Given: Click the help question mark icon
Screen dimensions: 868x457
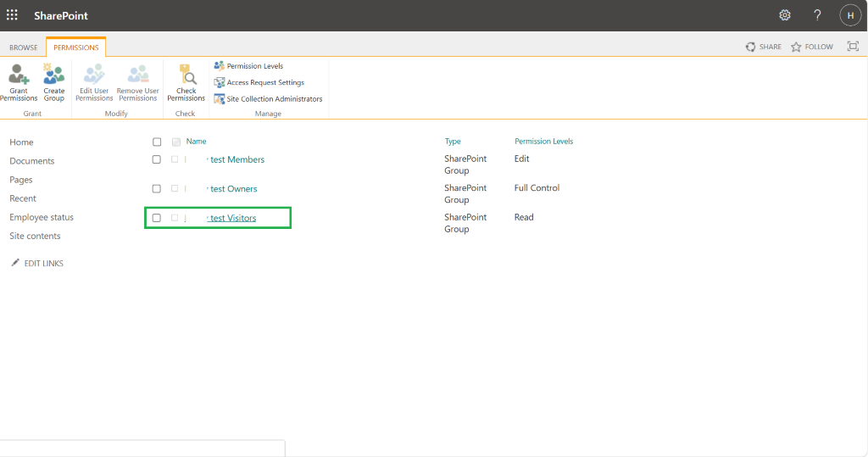Looking at the screenshot, I should point(817,15).
